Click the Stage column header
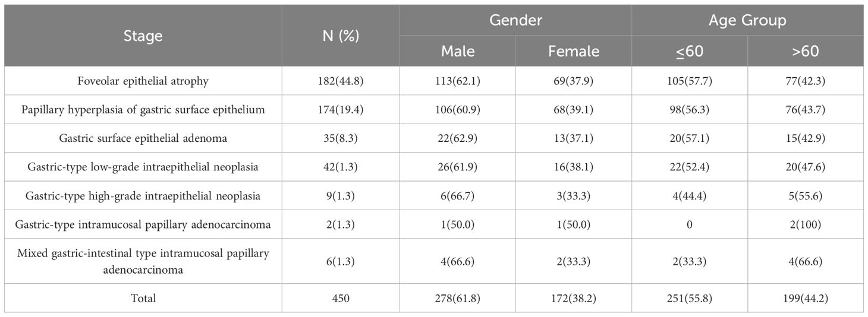Screen dimensions: 868x317 pyautogui.click(x=143, y=36)
